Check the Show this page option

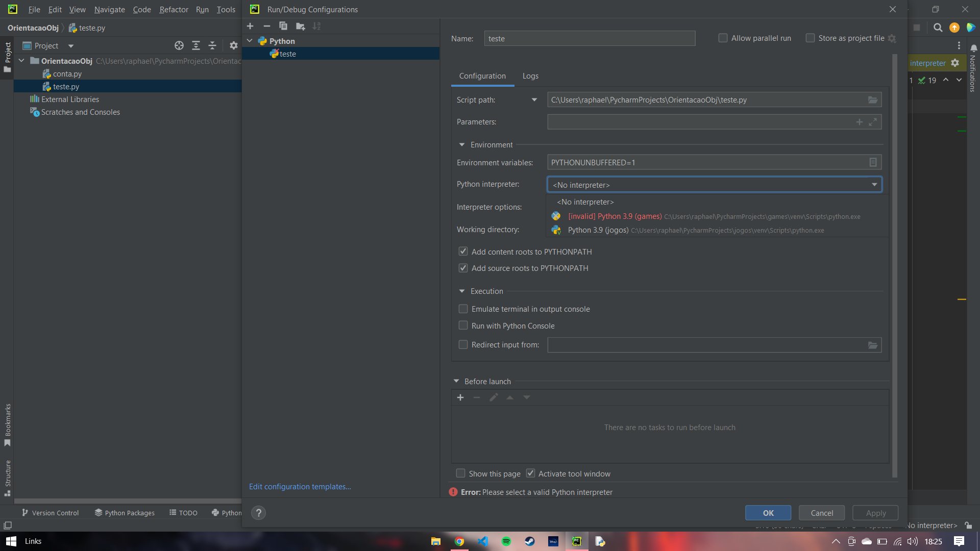click(460, 473)
